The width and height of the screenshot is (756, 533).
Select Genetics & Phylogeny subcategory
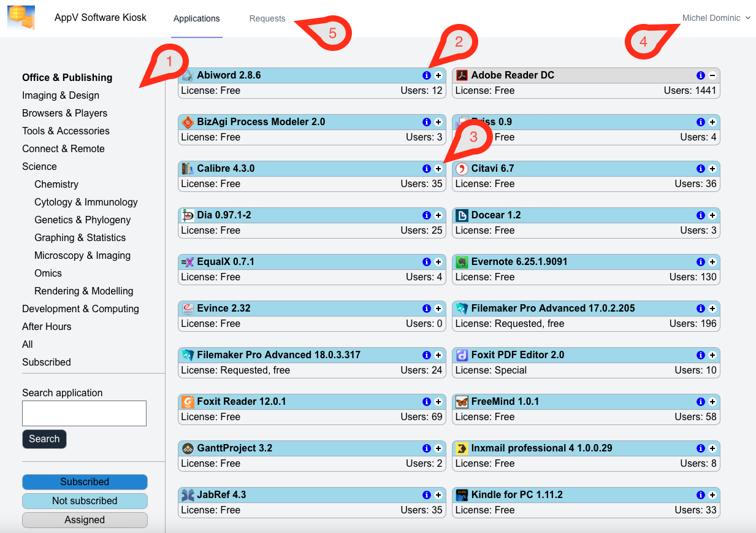[83, 220]
